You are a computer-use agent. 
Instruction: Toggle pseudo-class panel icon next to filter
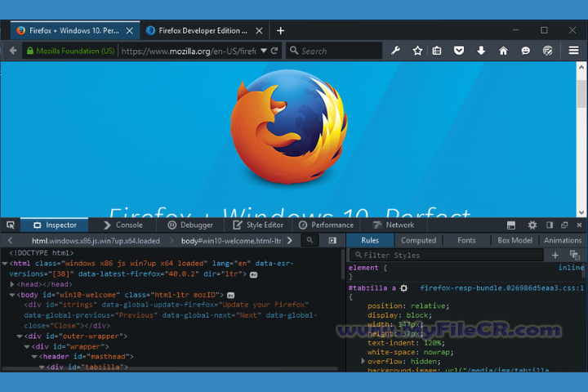click(575, 256)
